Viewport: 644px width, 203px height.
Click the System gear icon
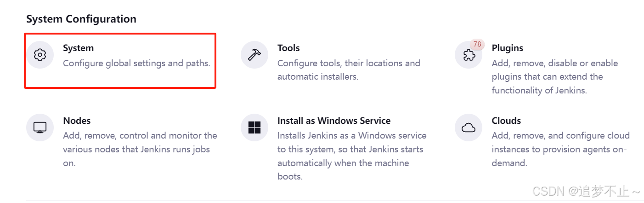point(40,55)
